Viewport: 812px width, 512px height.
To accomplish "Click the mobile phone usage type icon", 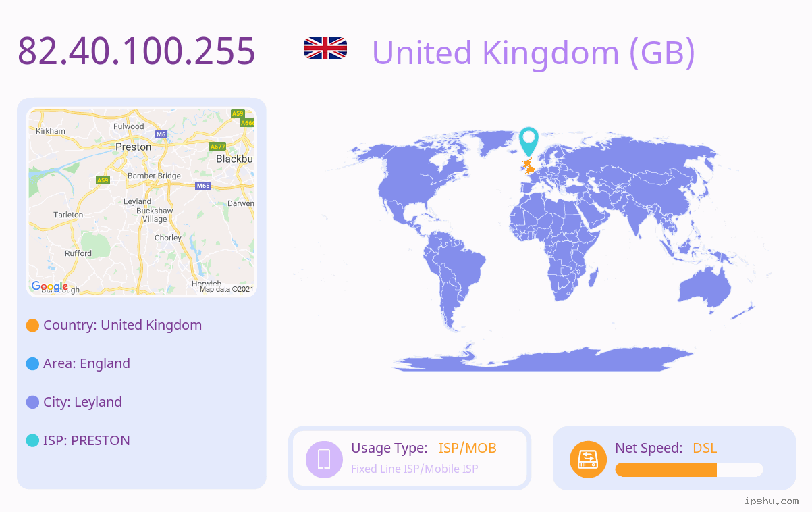I will coord(324,459).
